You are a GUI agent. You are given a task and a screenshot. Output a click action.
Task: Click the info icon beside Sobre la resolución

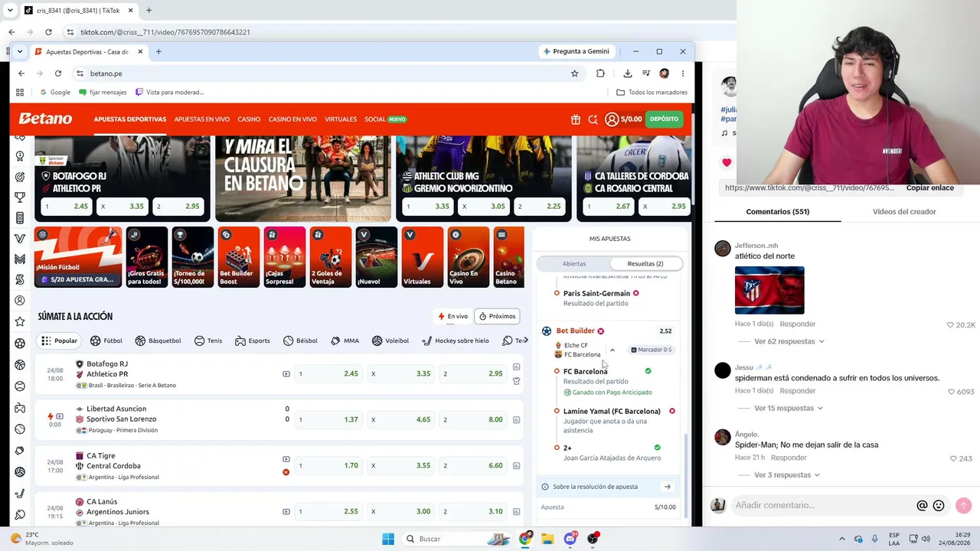[x=545, y=487]
